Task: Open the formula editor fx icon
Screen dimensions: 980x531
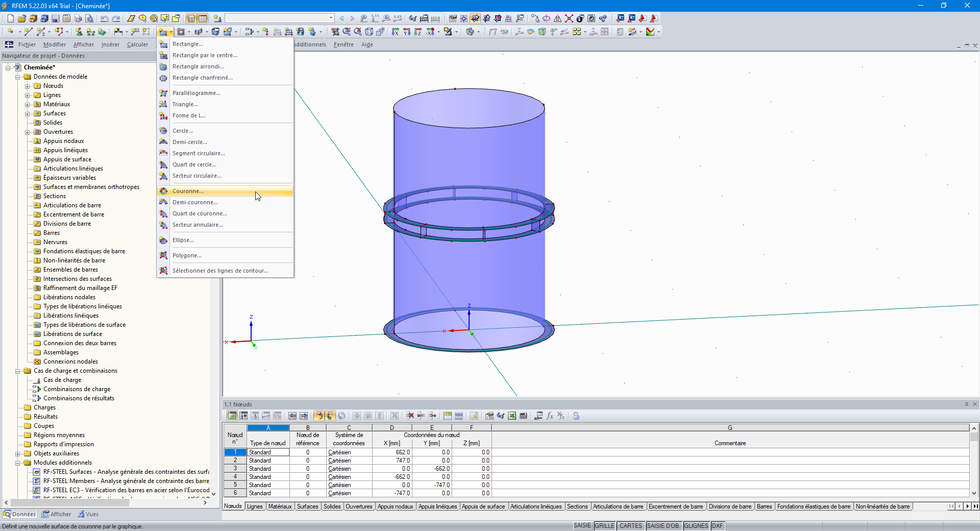Action: 550,416
